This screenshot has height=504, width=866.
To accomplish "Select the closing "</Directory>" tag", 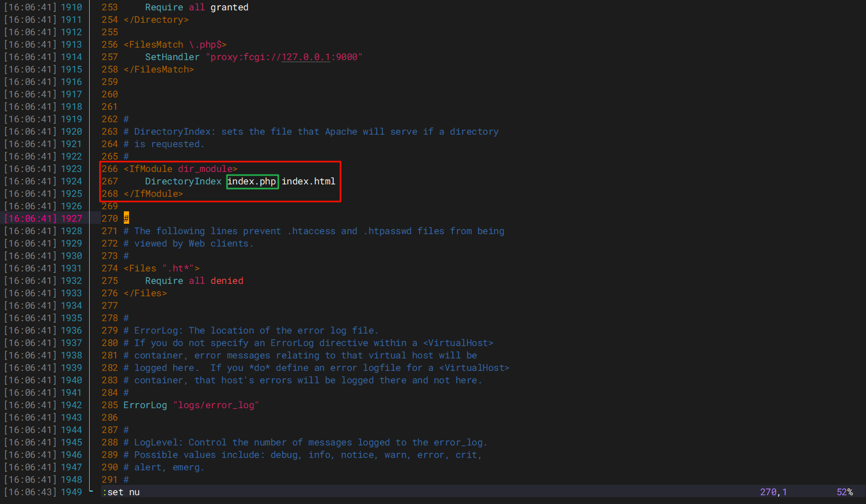I will coord(156,20).
